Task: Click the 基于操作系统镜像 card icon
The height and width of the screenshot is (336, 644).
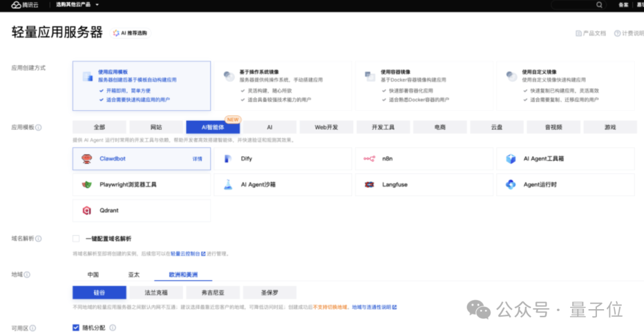Action: (x=229, y=76)
